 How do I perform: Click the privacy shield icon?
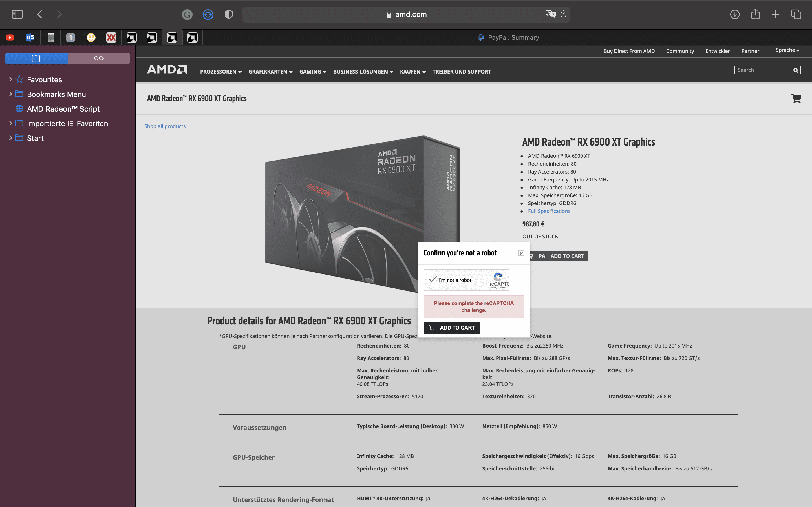(228, 14)
